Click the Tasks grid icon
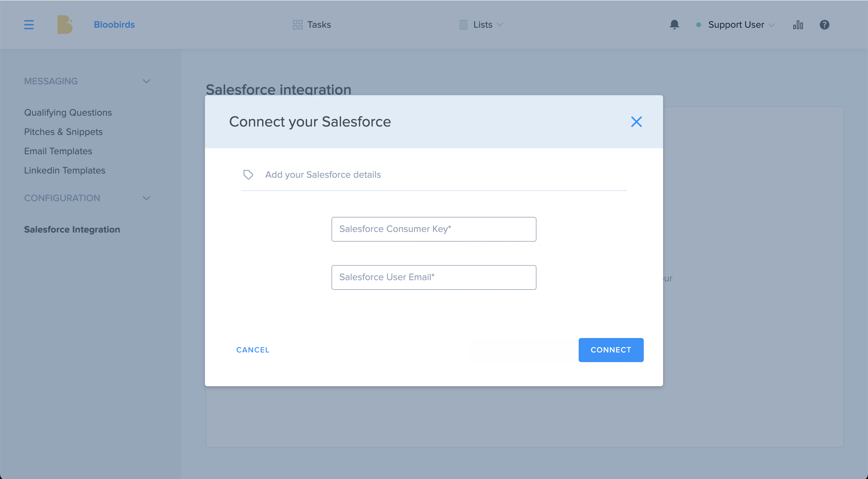This screenshot has width=868, height=479. pos(297,25)
